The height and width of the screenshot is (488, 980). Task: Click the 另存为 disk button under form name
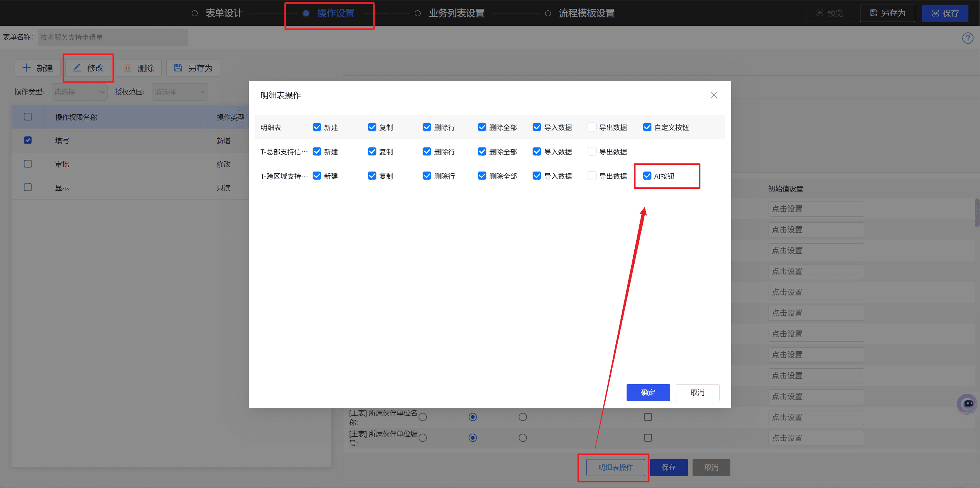[193, 68]
